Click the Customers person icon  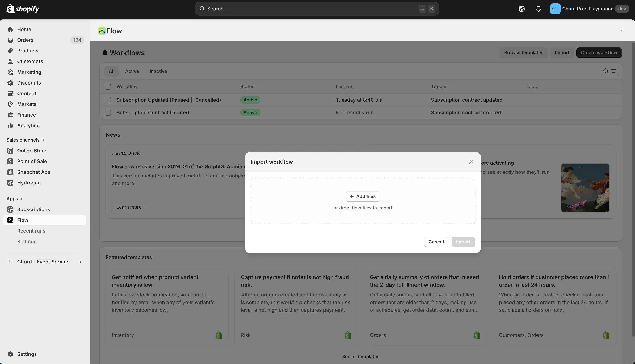click(x=10, y=61)
